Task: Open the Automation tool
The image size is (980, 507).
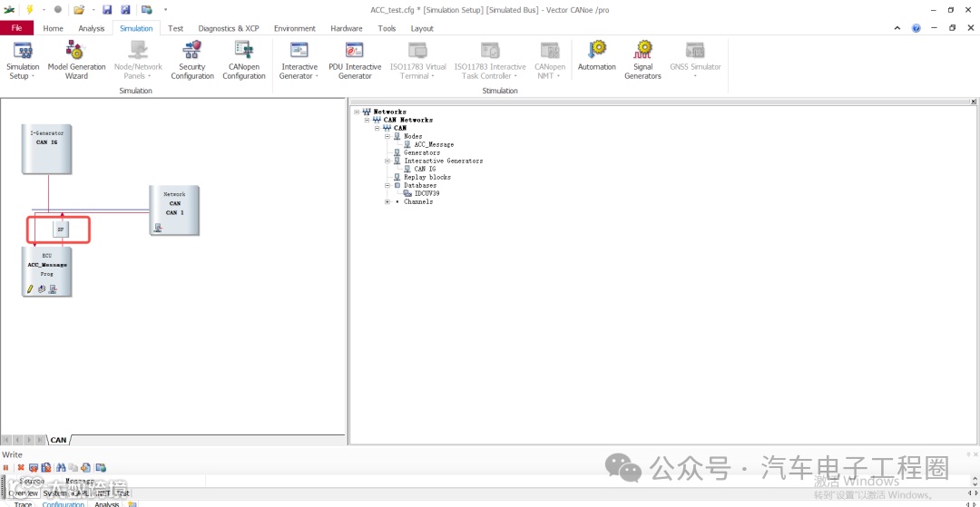Action: click(597, 56)
